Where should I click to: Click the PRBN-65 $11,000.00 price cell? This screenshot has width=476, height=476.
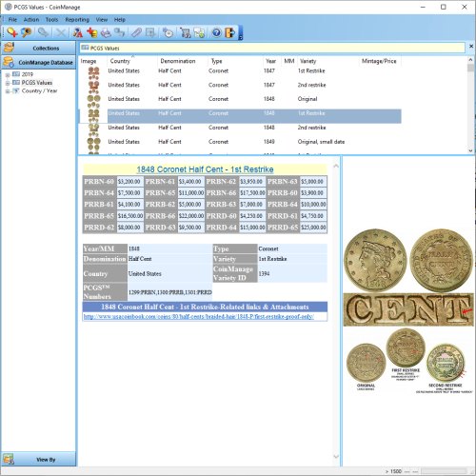[x=191, y=193]
